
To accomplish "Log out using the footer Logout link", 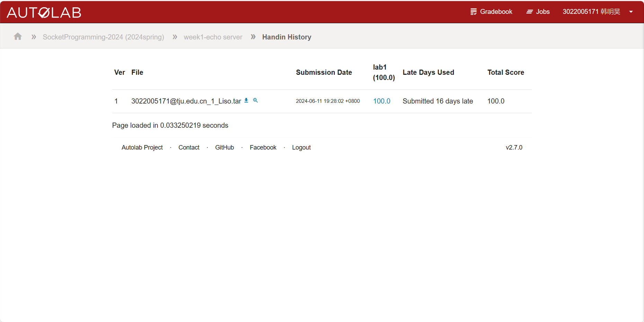I will click(301, 147).
